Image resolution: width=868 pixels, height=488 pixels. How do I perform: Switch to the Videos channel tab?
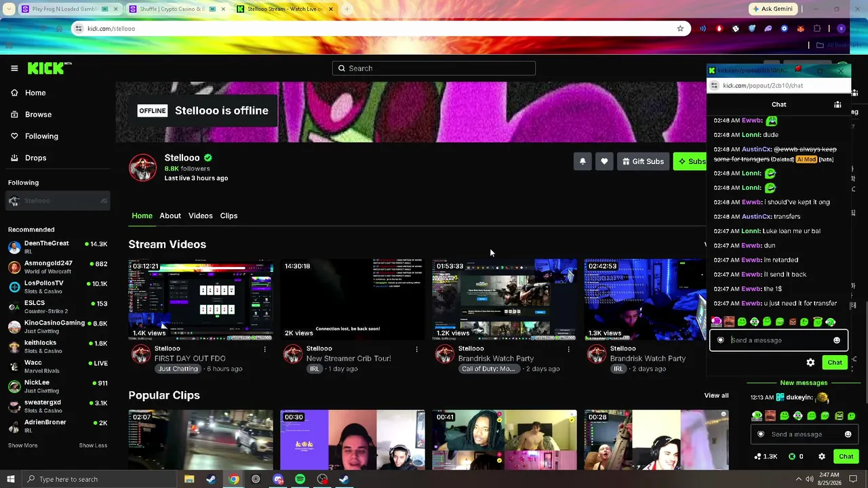tap(200, 216)
